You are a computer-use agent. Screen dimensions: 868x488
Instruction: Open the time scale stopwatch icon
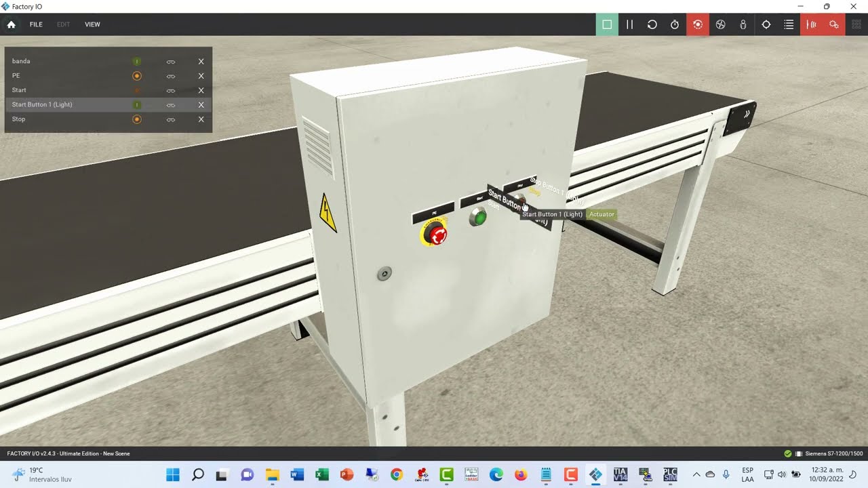[x=675, y=24]
